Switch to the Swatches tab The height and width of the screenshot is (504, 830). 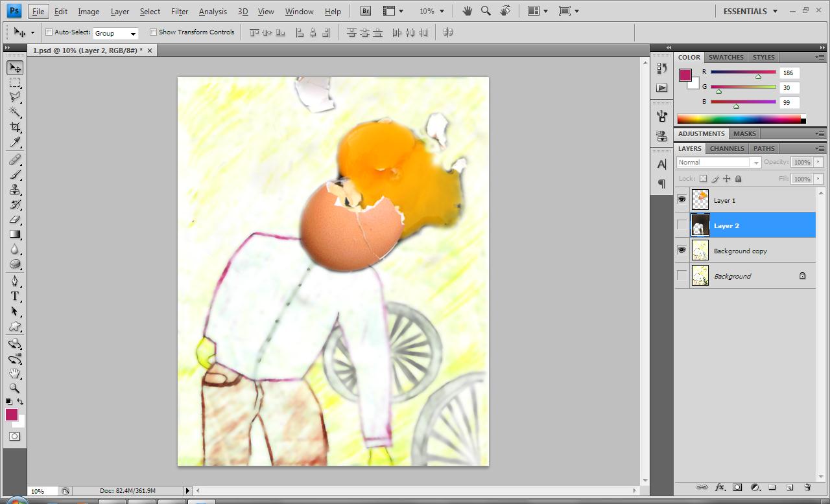726,57
